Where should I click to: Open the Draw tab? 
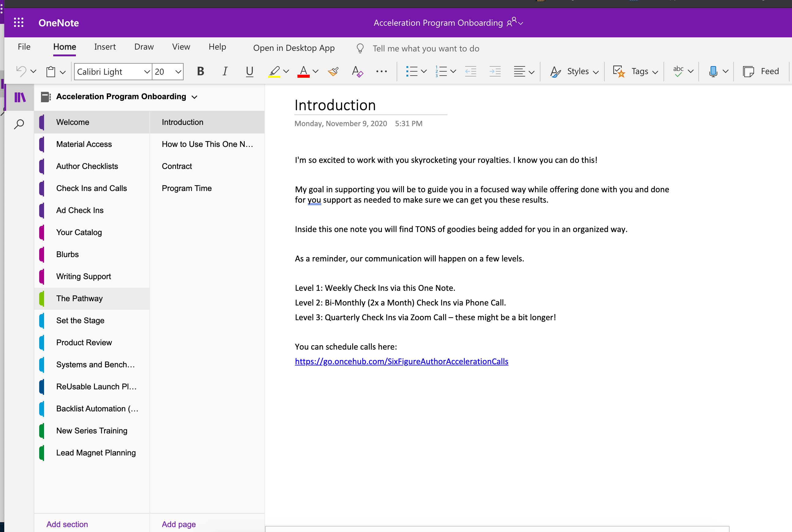coord(144,47)
